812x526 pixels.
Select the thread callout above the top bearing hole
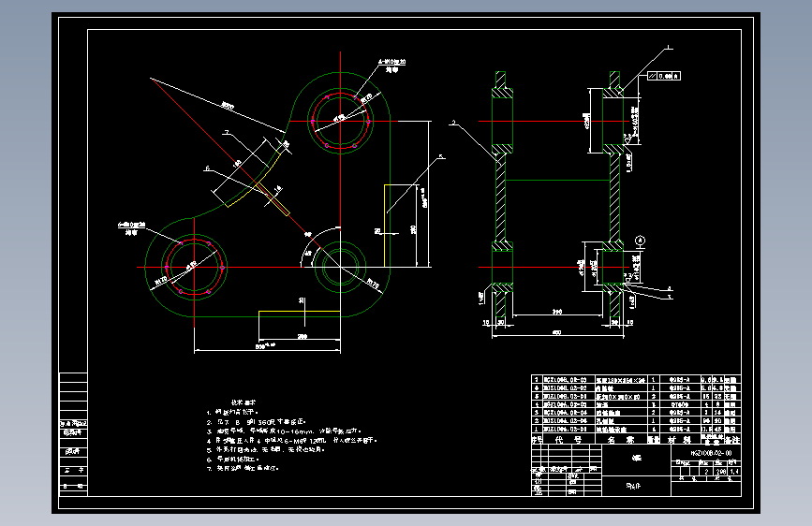[392, 66]
